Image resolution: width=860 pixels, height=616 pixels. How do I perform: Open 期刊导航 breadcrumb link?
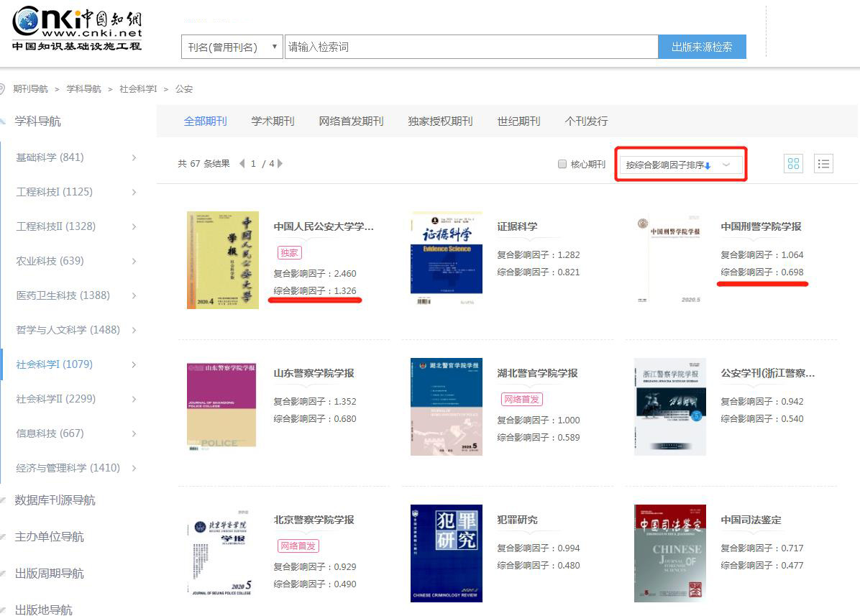tap(31, 89)
